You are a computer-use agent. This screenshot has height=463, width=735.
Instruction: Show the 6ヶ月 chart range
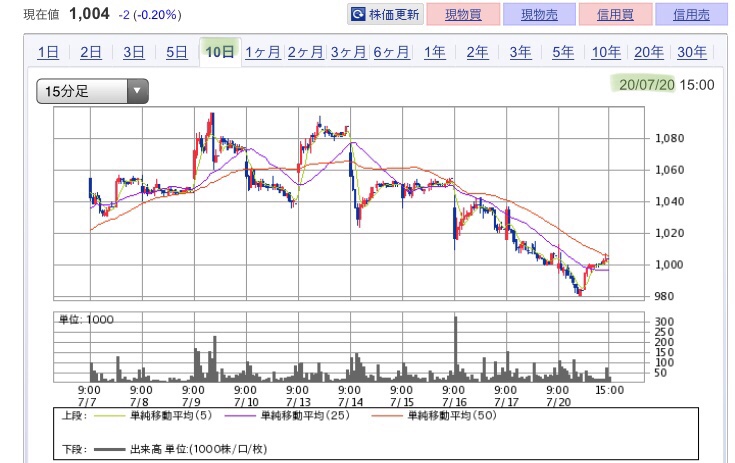pyautogui.click(x=391, y=52)
